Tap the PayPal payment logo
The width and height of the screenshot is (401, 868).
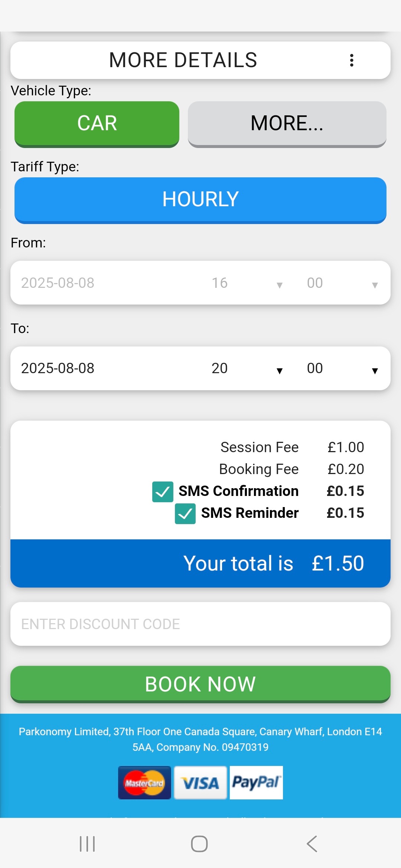point(256,783)
